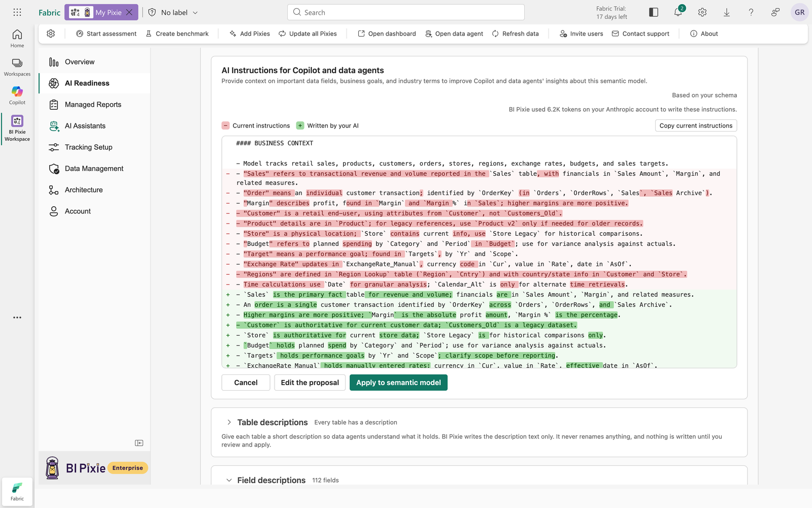This screenshot has width=812, height=508.
Task: Click About in toolbar
Action: pyautogui.click(x=704, y=34)
